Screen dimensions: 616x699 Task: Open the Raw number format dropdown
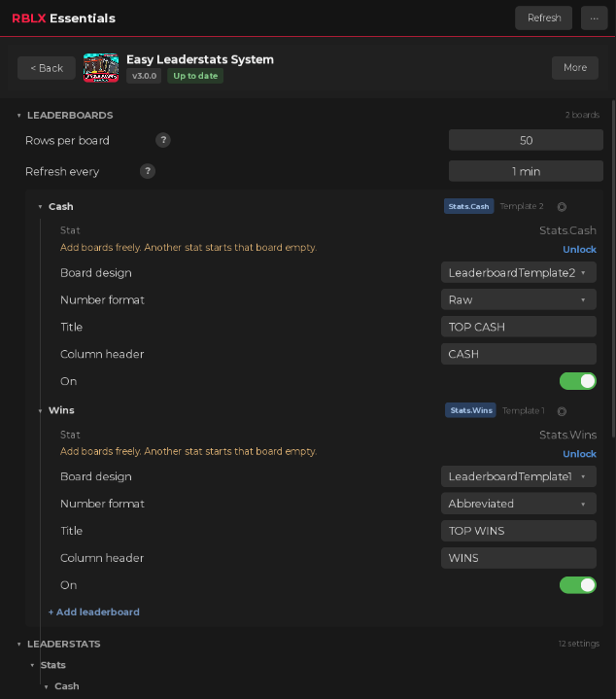(x=519, y=299)
